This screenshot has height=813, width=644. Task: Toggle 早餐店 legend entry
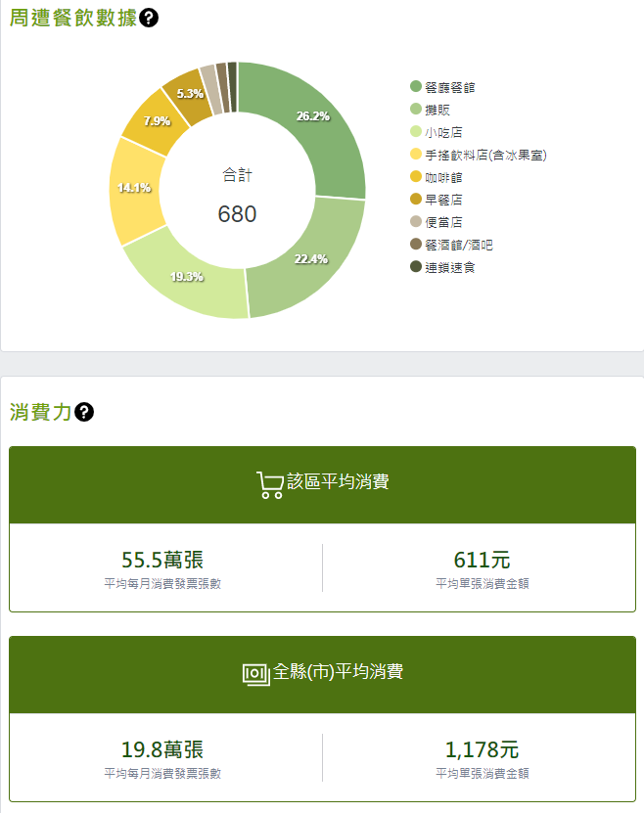[x=437, y=200]
